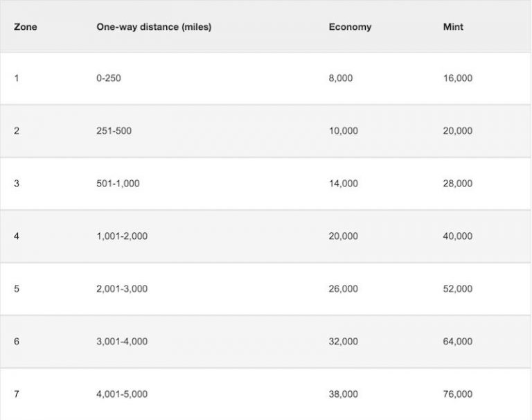Image resolution: width=532 pixels, height=420 pixels.
Task: Click the 251-500 distance cell
Action: click(x=114, y=131)
